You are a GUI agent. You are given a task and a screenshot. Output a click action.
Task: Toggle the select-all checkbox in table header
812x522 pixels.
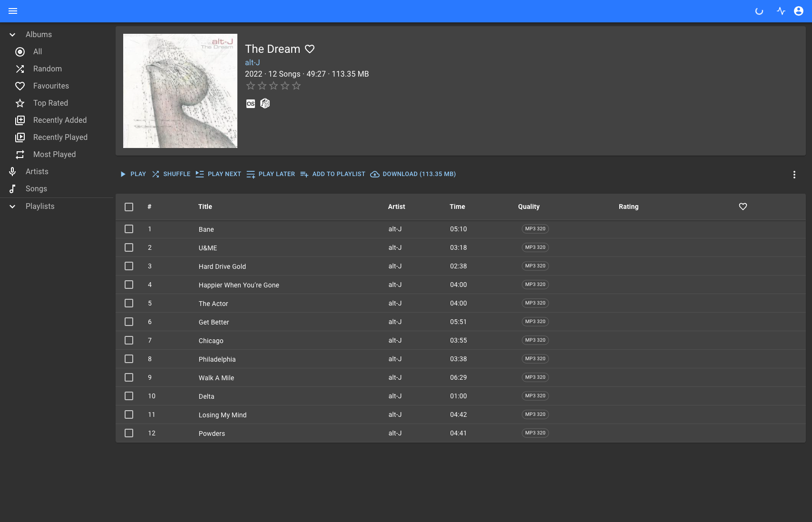point(129,207)
